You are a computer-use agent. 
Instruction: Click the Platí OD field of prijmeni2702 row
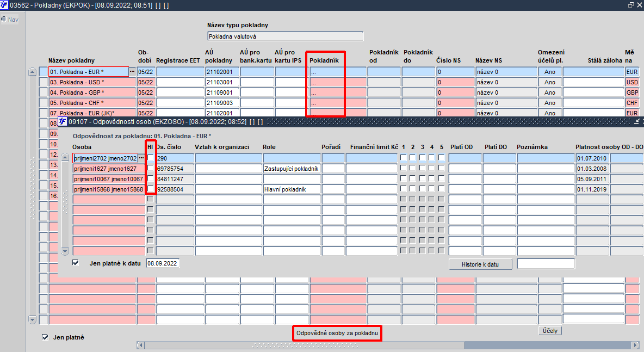(x=465, y=158)
